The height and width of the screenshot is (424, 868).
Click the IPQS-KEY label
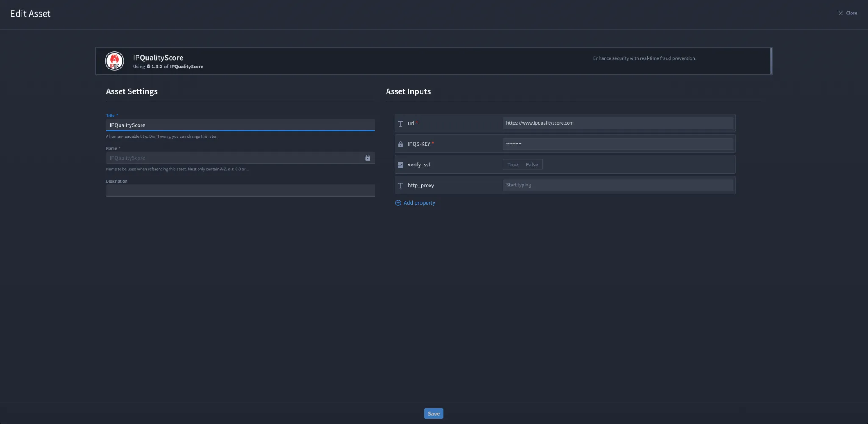point(419,144)
